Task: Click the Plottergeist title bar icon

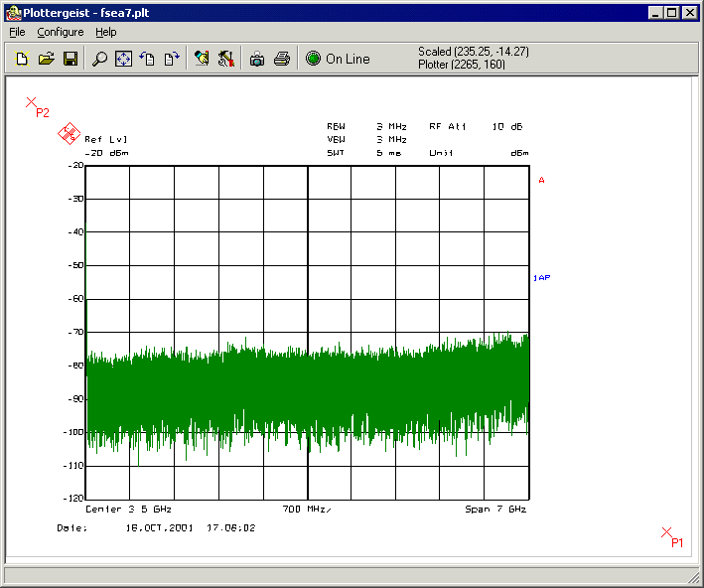Action: tap(13, 13)
